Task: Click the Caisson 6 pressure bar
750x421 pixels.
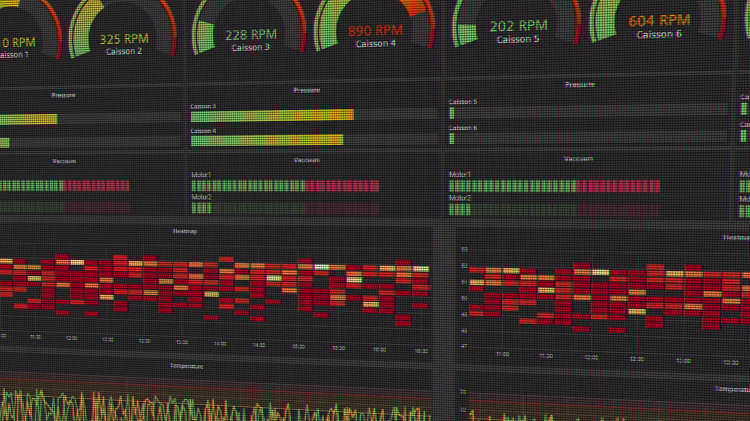Action: click(587, 138)
